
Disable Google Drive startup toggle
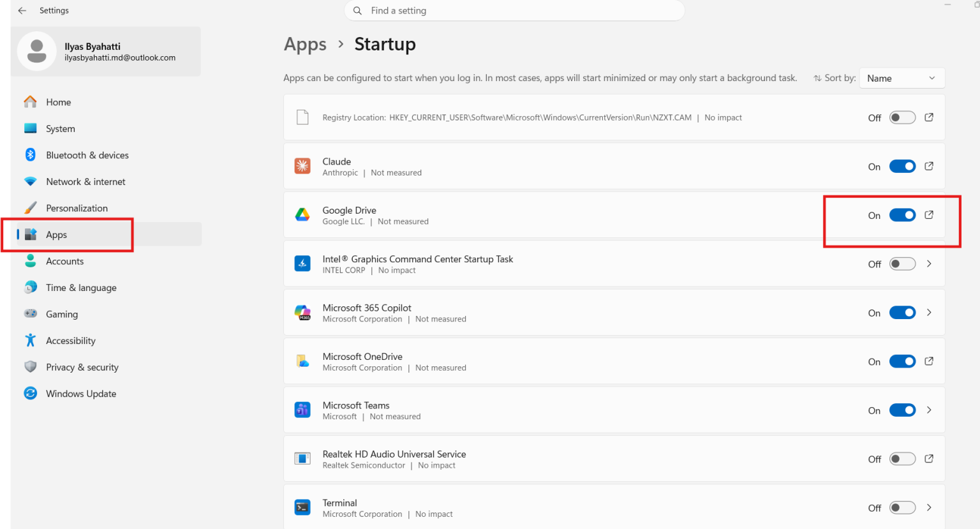902,215
